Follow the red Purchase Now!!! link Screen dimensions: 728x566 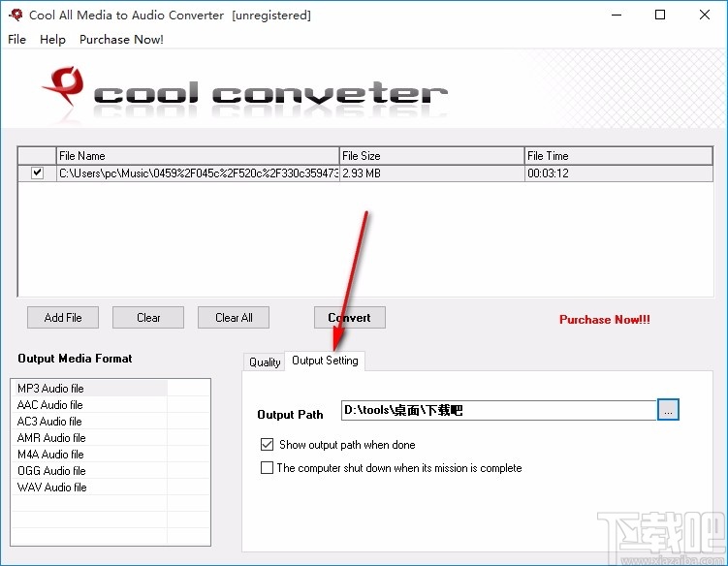(605, 320)
